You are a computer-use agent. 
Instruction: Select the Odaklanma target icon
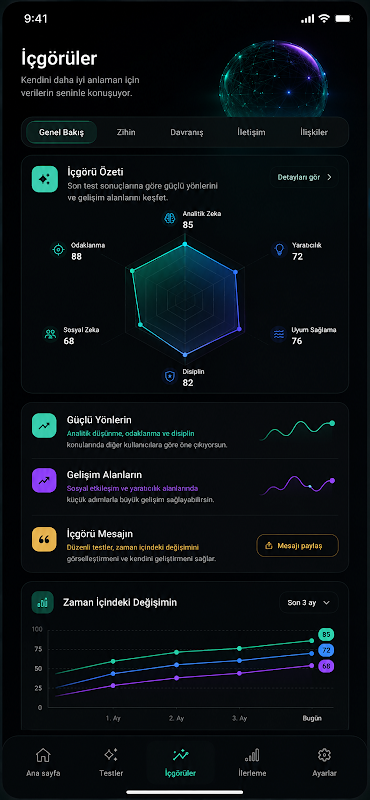[58, 249]
